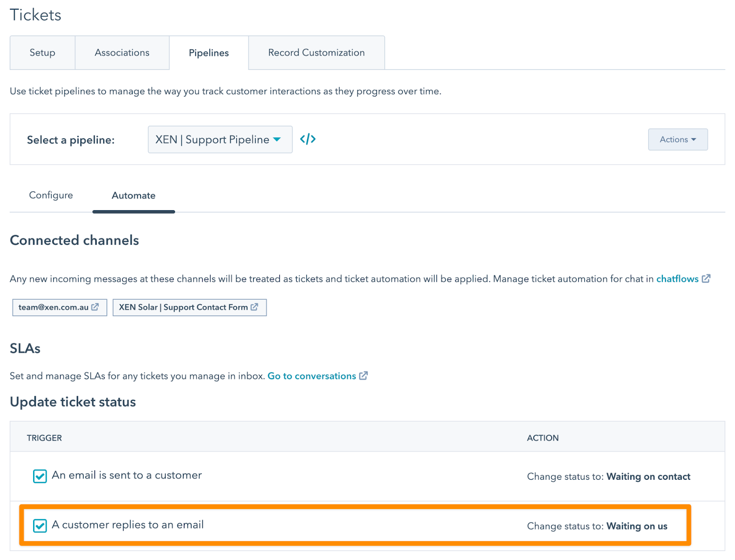
Task: Click the external link icon after chatflows
Action: 706,279
